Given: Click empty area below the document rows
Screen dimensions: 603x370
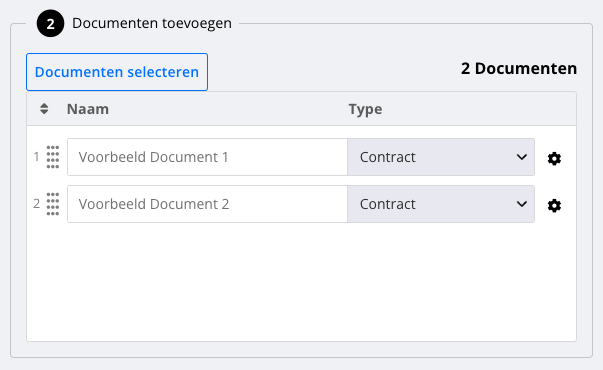Looking at the screenshot, I should [x=301, y=282].
